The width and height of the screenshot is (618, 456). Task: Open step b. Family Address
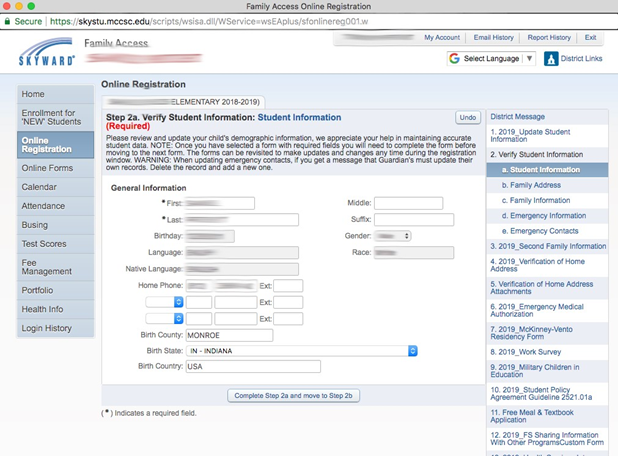pyautogui.click(x=535, y=185)
